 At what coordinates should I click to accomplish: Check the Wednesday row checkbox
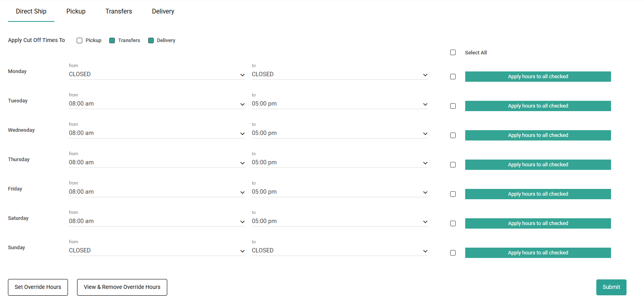point(453,135)
